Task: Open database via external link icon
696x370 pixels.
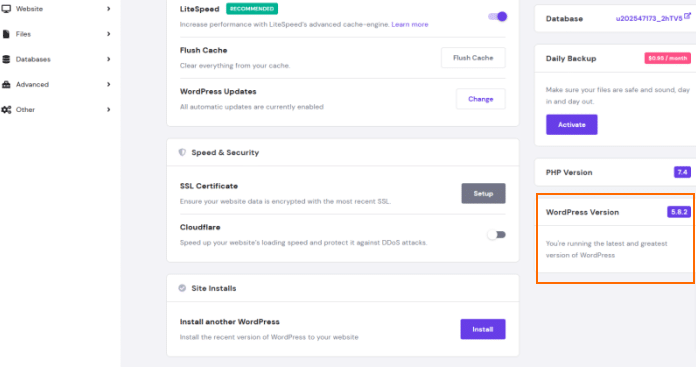Action: (x=688, y=16)
